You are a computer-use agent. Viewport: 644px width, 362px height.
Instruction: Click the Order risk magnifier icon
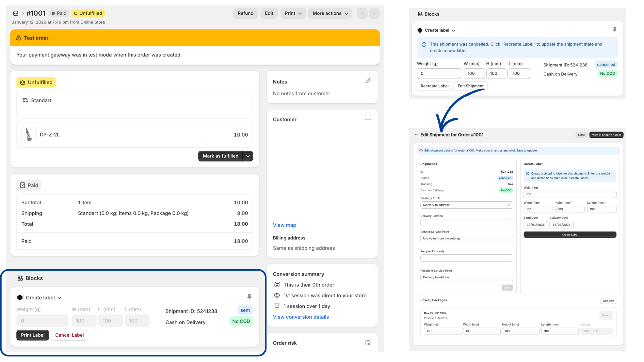point(368,343)
